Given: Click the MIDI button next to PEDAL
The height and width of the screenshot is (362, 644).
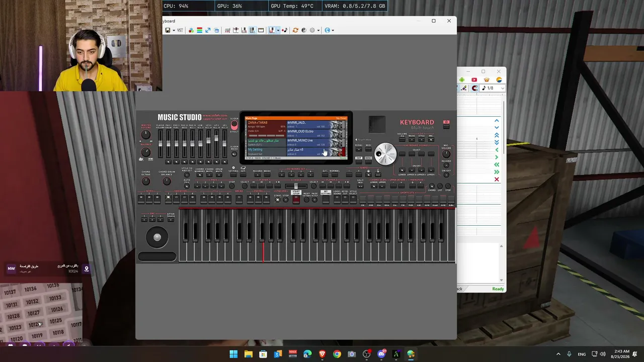Looking at the screenshot, I should (x=368, y=149).
